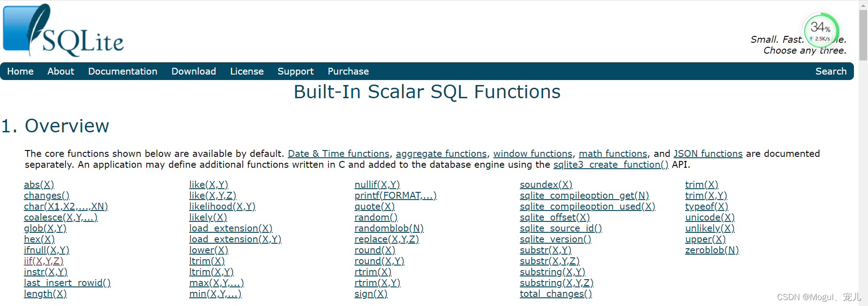Image resolution: width=868 pixels, height=306 pixels.
Task: Open the like(X,Y,Z) link
Action: pyautogui.click(x=213, y=196)
